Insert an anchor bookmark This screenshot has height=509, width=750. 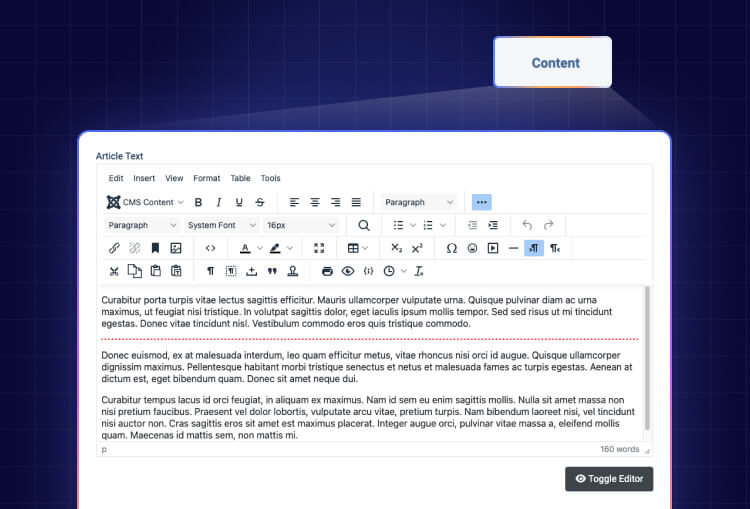(155, 248)
